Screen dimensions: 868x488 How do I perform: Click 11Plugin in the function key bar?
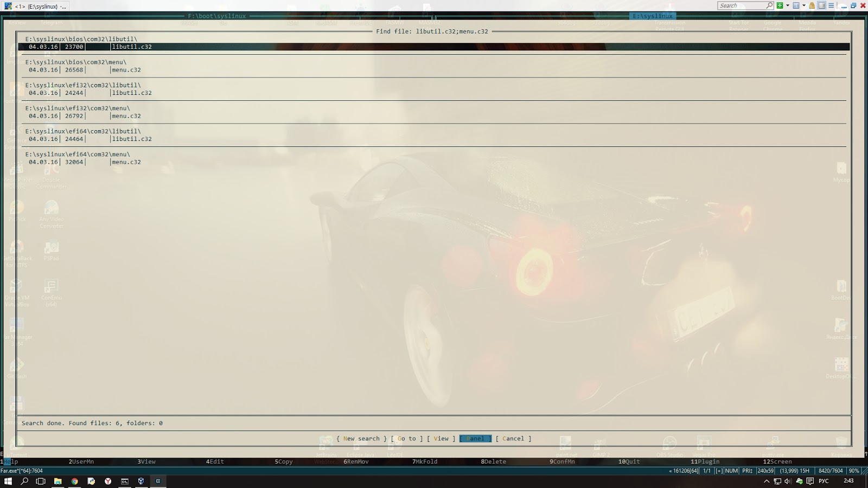click(x=705, y=462)
